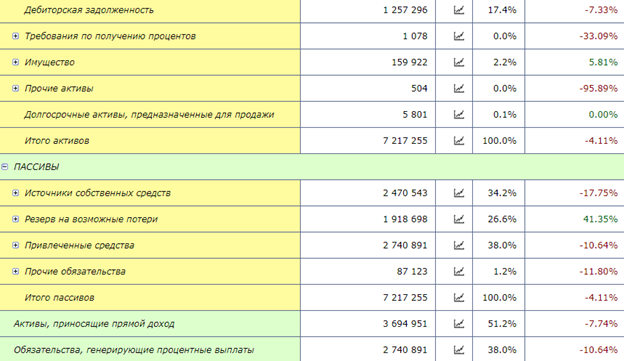The image size is (624, 361).
Task: Open chart icon for Дебиторская задолженность row
Action: pos(459,10)
